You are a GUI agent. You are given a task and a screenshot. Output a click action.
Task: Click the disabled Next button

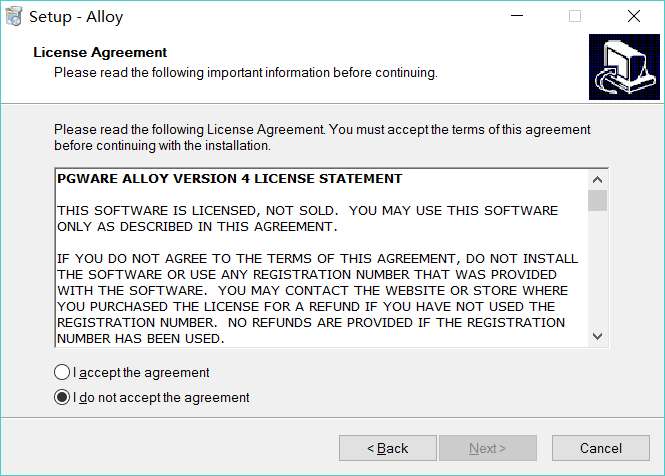[x=488, y=448]
